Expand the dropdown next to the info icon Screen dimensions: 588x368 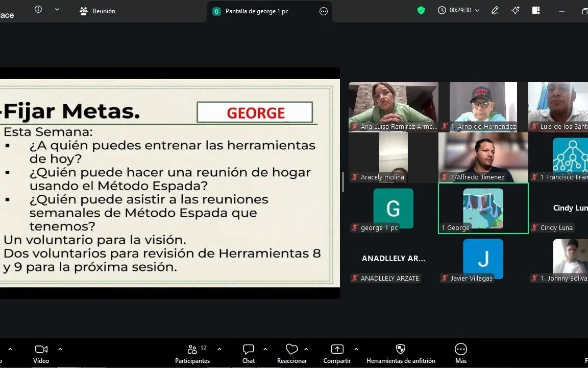pos(57,9)
